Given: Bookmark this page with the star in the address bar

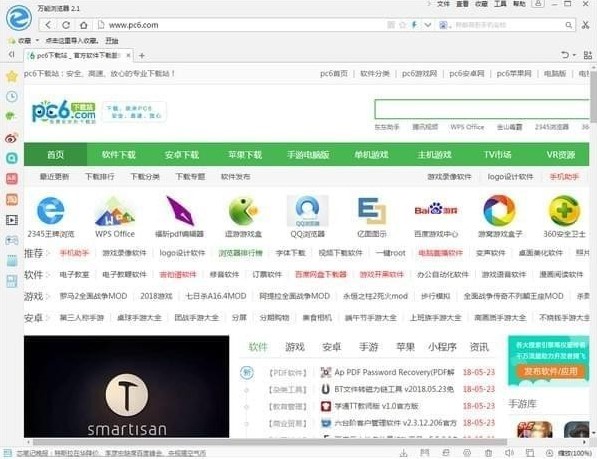Looking at the screenshot, I should pos(402,25).
